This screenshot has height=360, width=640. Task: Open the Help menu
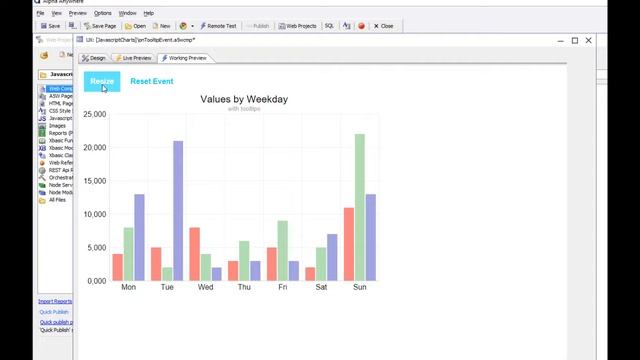pos(149,13)
